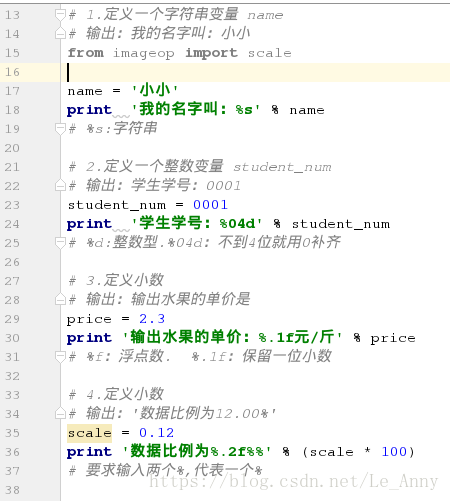
Task: Click highlighted 'scale' variable on line 35
Action: [89, 433]
